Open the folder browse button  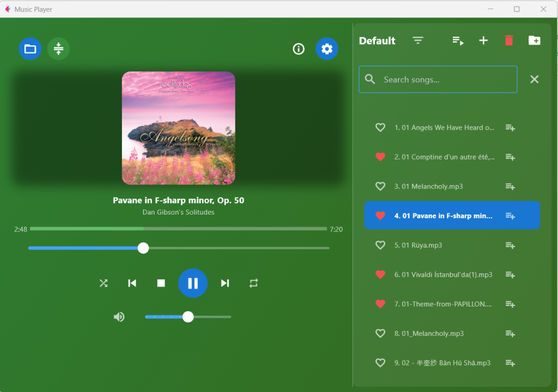point(30,49)
